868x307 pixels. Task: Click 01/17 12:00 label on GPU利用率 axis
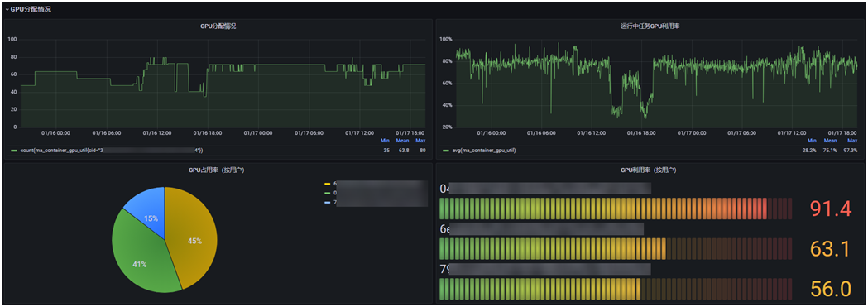(x=792, y=132)
